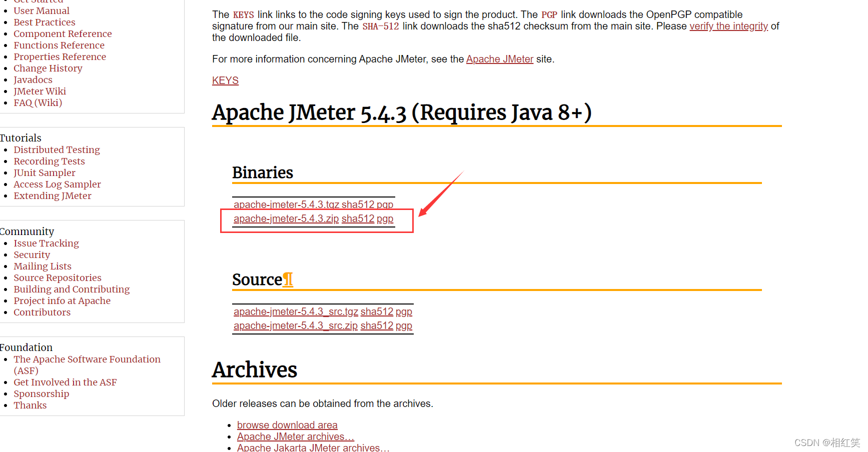
Task: Open the User Manual link
Action: (42, 10)
